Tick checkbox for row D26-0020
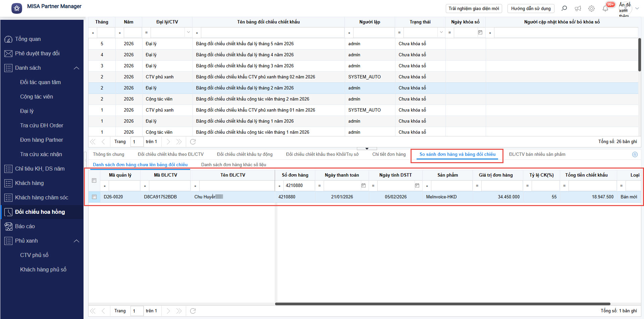Image resolution: width=644 pixels, height=319 pixels. pyautogui.click(x=94, y=197)
